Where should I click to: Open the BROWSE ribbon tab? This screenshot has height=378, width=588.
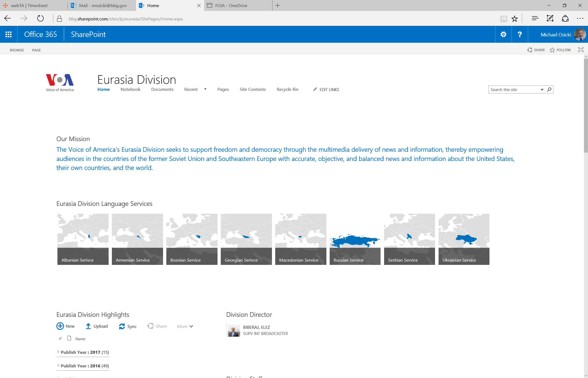[x=17, y=50]
